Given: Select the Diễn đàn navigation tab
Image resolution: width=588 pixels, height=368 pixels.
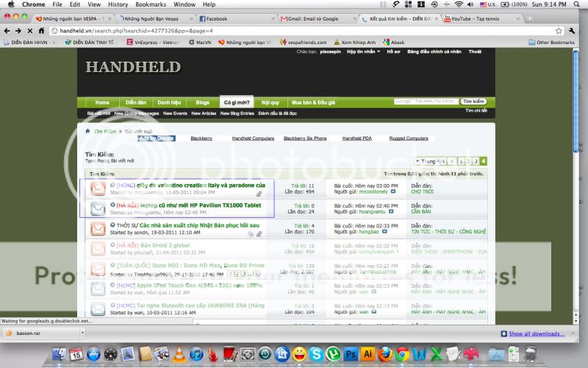Looking at the screenshot, I should click(136, 102).
